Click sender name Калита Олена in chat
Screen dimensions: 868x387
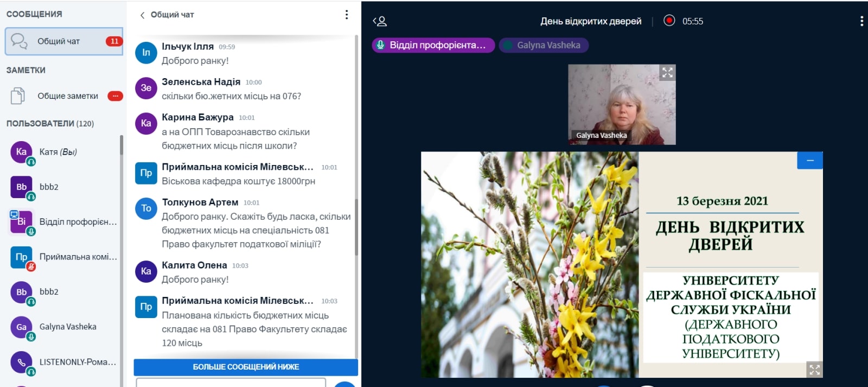tap(194, 265)
